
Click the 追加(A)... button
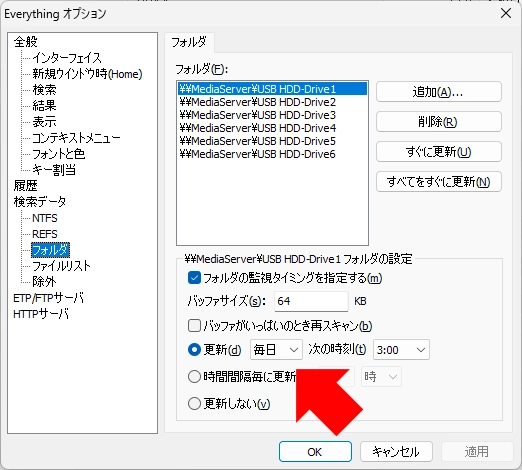(x=439, y=92)
